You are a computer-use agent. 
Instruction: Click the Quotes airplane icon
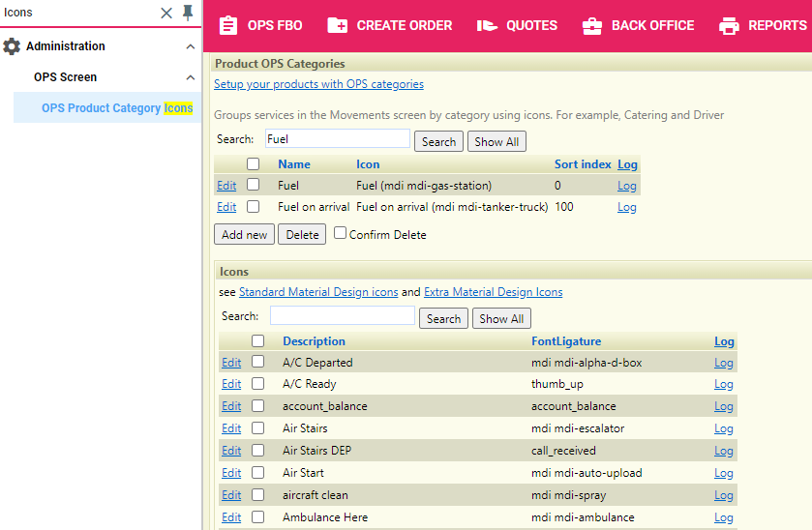[x=487, y=25]
